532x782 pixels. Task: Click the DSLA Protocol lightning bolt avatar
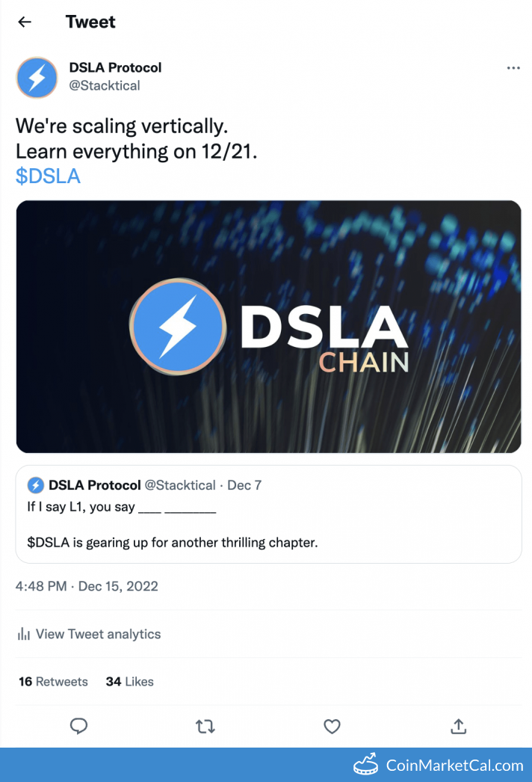pos(37,77)
